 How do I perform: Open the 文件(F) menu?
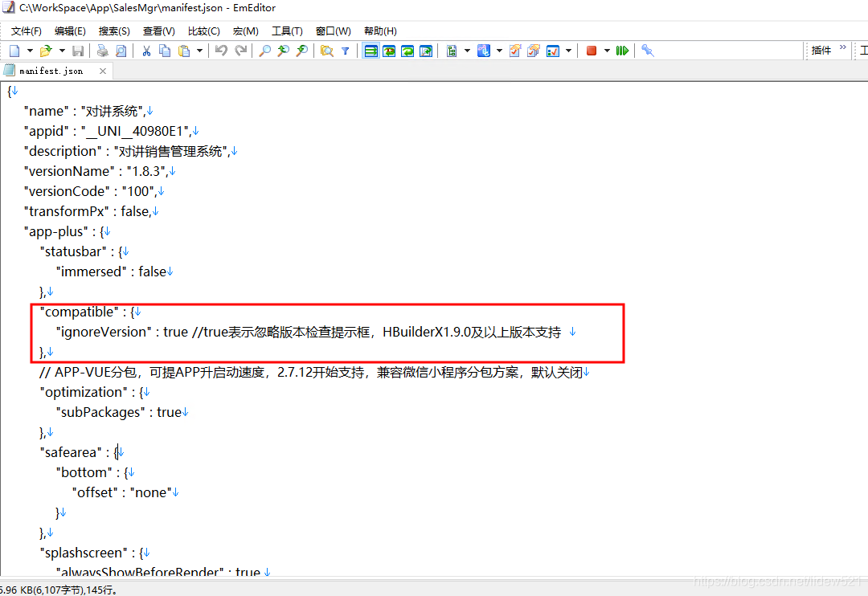point(26,31)
